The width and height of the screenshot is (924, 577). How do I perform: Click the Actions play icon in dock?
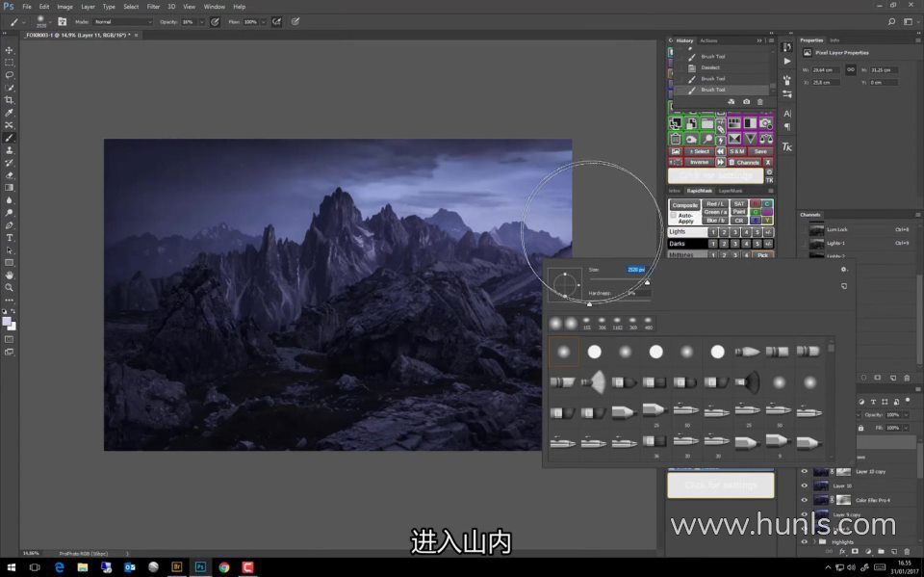click(787, 62)
